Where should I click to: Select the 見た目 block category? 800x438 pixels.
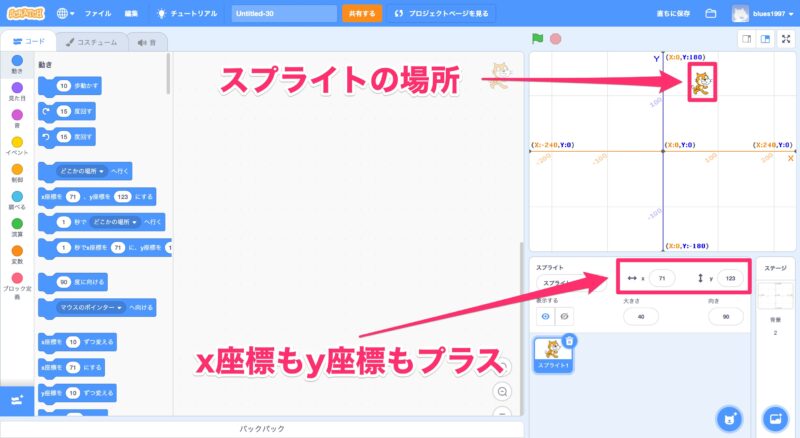tap(16, 94)
